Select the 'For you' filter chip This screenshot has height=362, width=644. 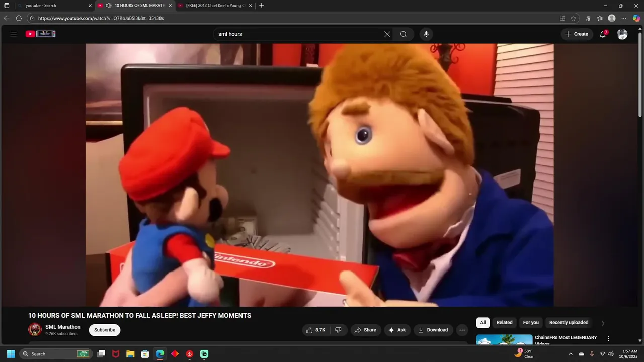[x=531, y=323]
